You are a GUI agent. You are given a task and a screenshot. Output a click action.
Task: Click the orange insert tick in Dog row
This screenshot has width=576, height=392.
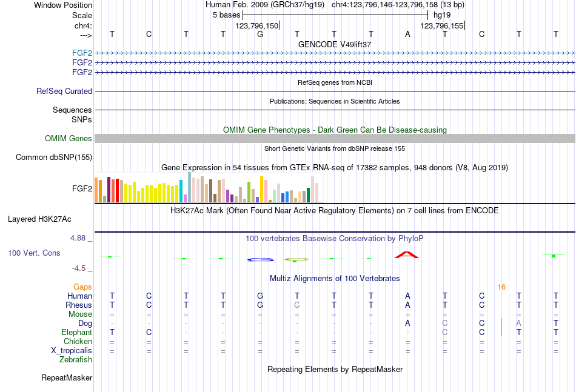click(x=501, y=323)
